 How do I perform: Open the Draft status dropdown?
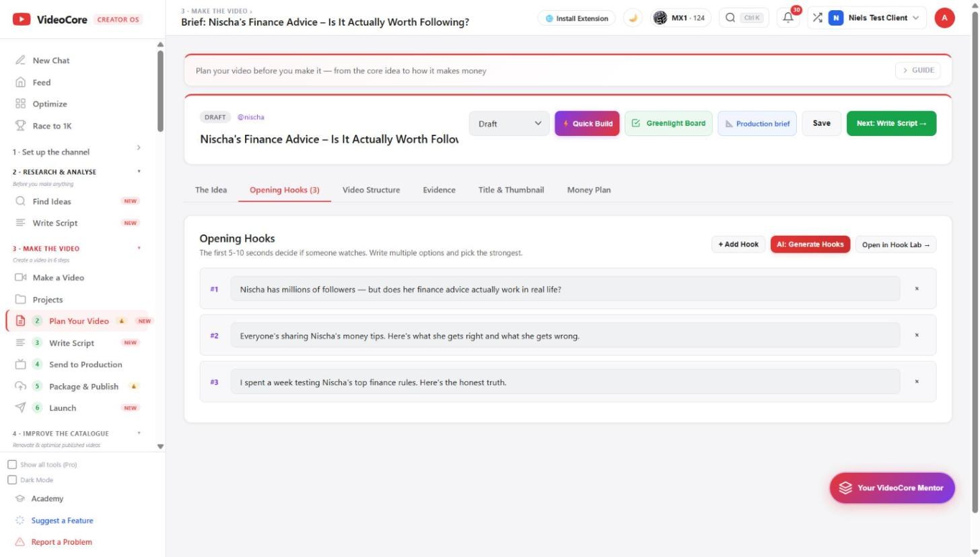(510, 123)
